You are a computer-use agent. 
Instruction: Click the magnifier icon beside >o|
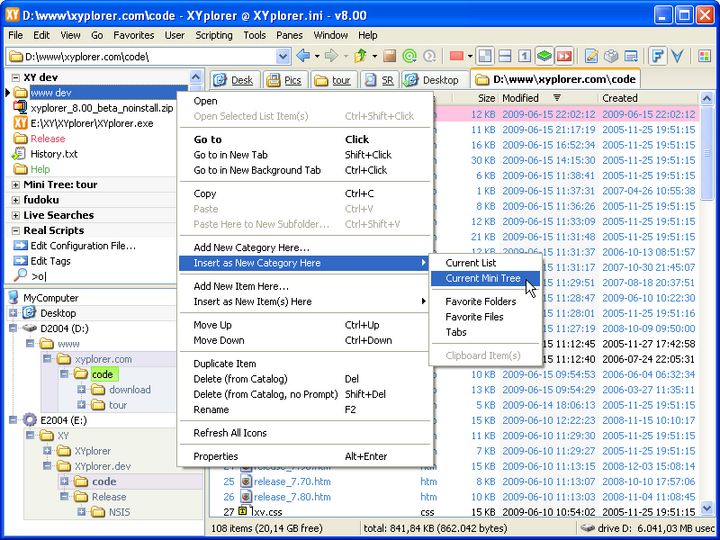point(20,276)
